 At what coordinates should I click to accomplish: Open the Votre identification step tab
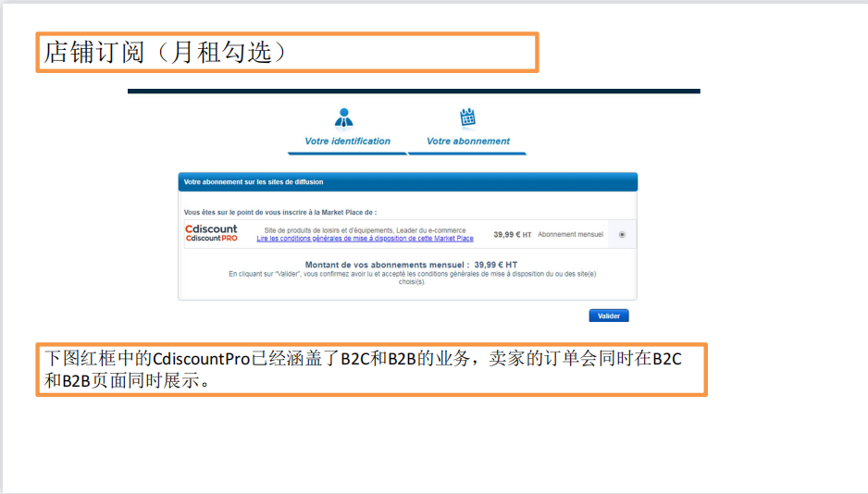tap(347, 142)
